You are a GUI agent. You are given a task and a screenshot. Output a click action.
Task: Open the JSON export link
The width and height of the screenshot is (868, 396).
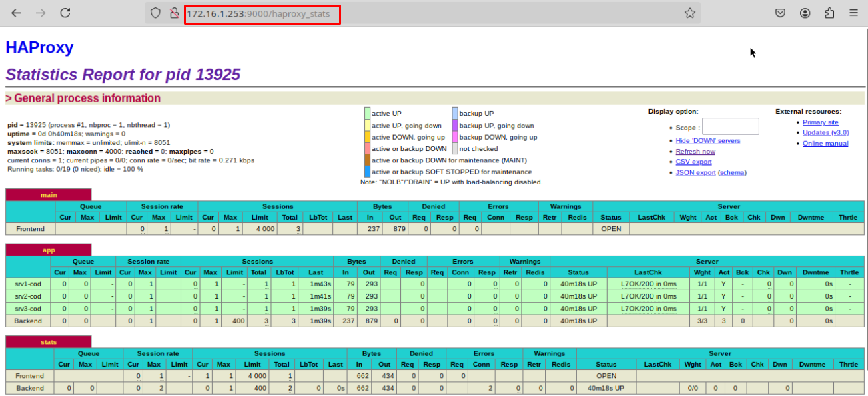(x=695, y=172)
